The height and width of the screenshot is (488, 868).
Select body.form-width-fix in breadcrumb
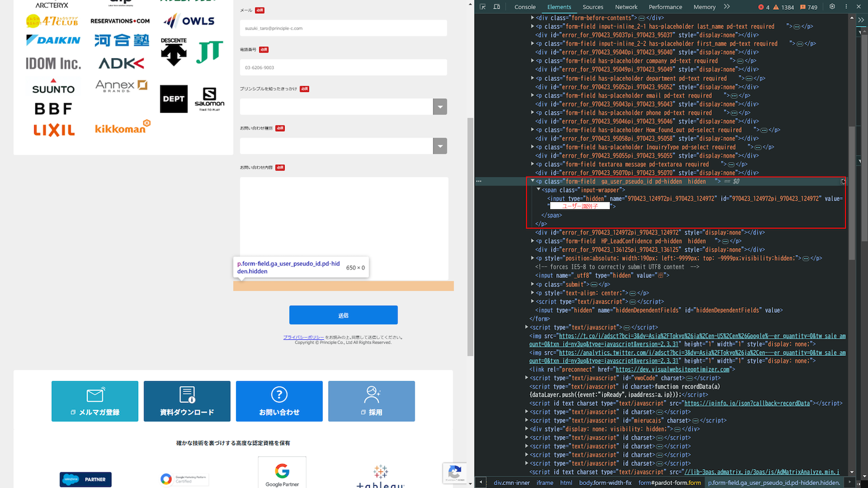[x=605, y=483]
